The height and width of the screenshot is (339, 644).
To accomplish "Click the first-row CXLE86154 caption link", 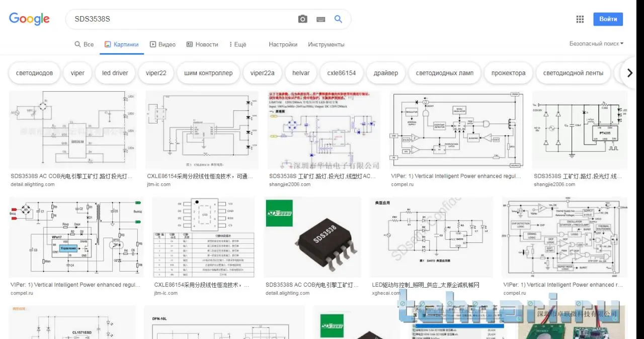I will tap(200, 176).
